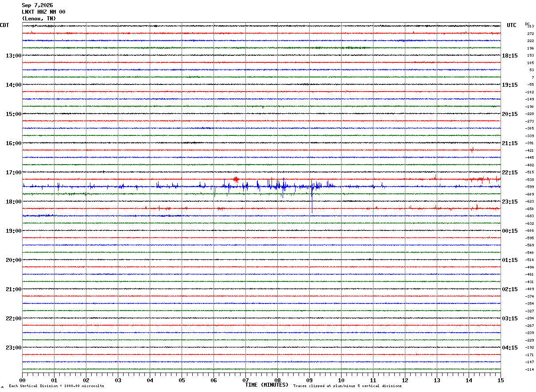The width and height of the screenshot is (536, 392).
Task: Click the vertical division scale note
Action: pos(56,386)
